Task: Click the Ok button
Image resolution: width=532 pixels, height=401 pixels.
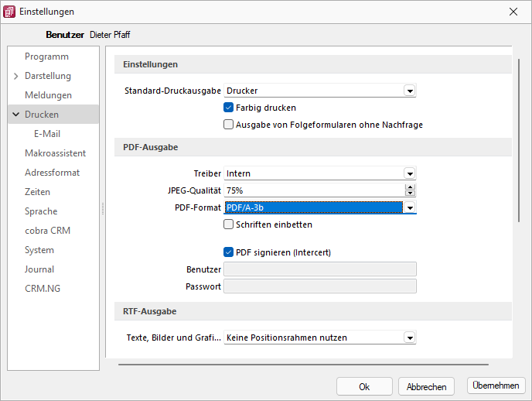Action: 364,386
